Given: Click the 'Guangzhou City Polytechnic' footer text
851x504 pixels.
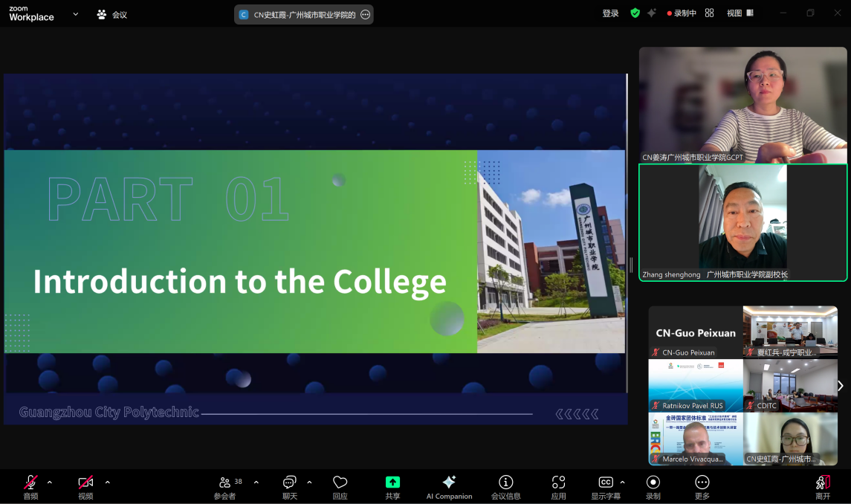Looking at the screenshot, I should tap(109, 413).
